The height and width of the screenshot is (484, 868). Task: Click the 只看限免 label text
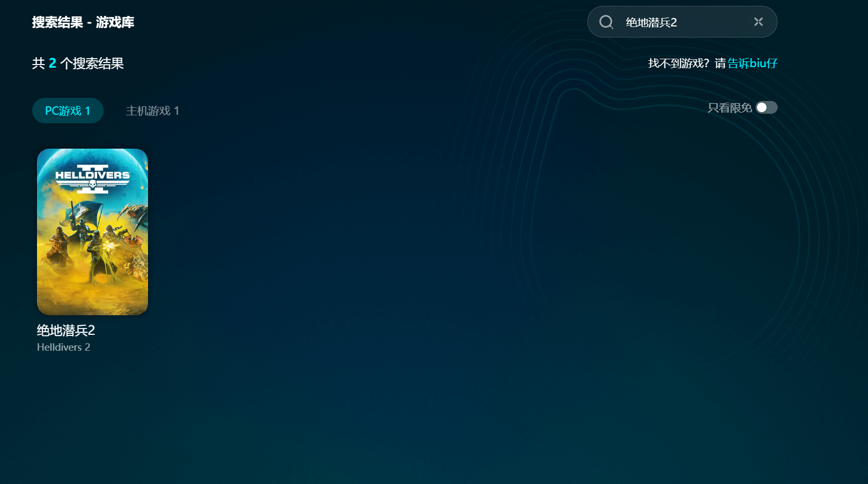pyautogui.click(x=730, y=108)
